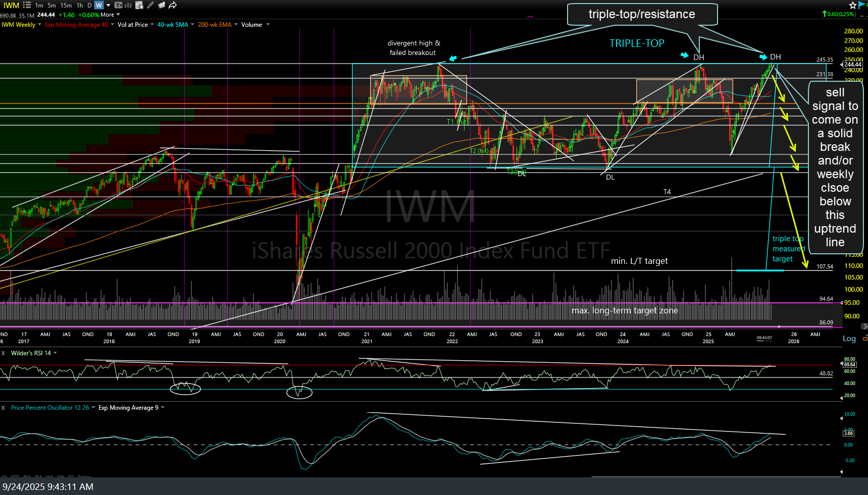This screenshot has height=495, width=868.
Task: Remove the Wilder's RSI panel via its X
Action: tap(4, 353)
